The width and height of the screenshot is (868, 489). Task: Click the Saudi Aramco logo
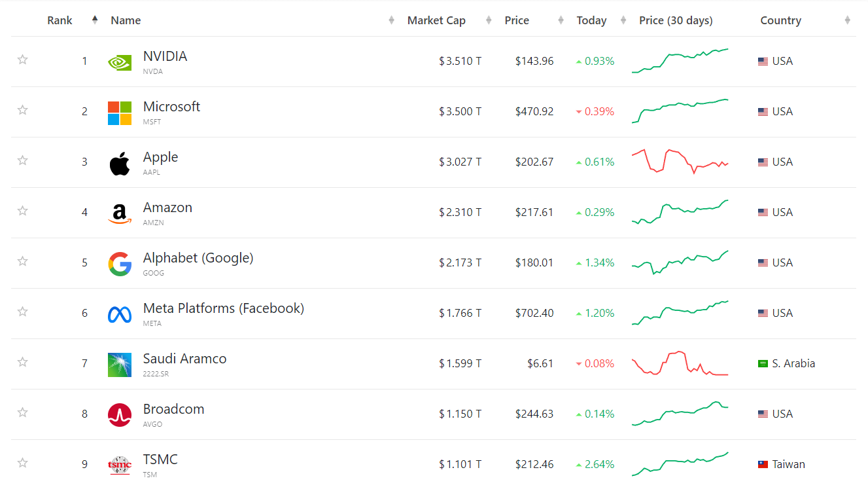[x=120, y=365]
